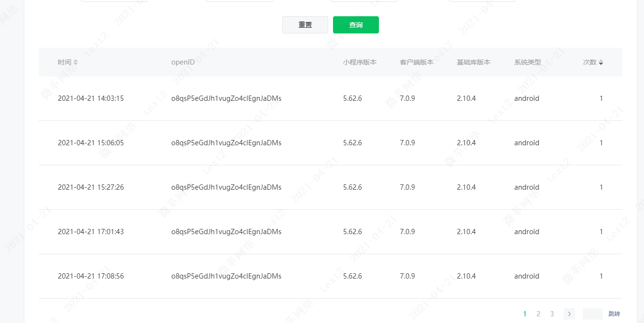The height and width of the screenshot is (323, 644).
Task: Click client version 7.0.9 in 17:01:43 row
Action: coord(408,232)
